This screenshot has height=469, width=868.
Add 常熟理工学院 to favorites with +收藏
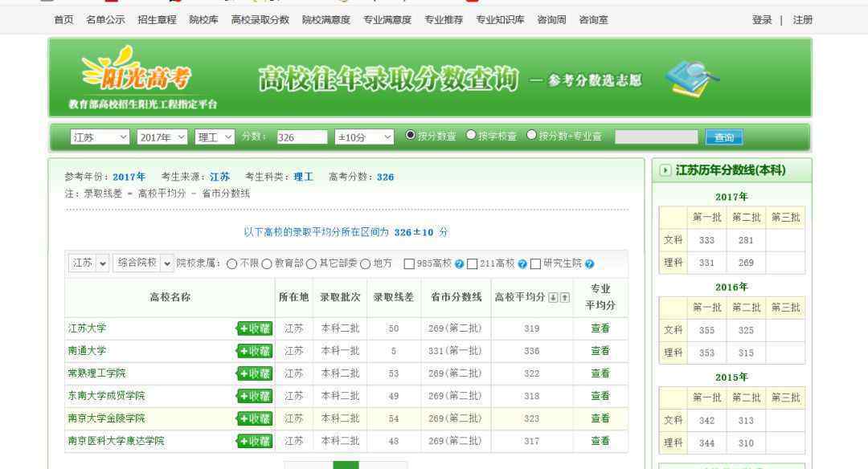pos(255,374)
